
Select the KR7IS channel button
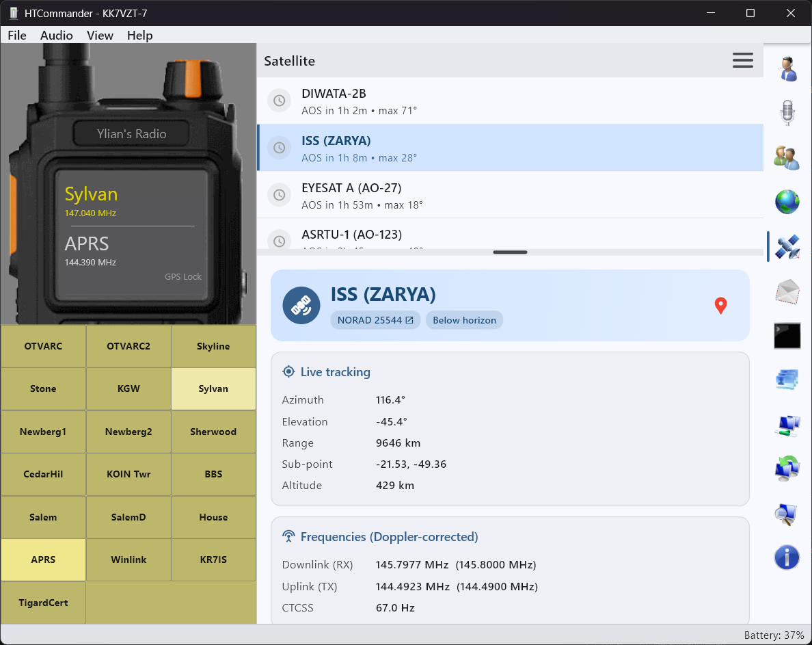coord(213,560)
